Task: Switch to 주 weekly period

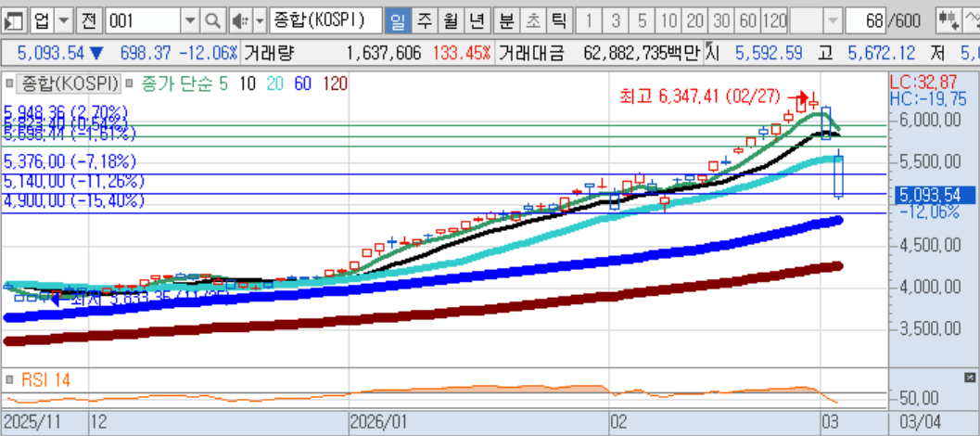Action: 425,21
